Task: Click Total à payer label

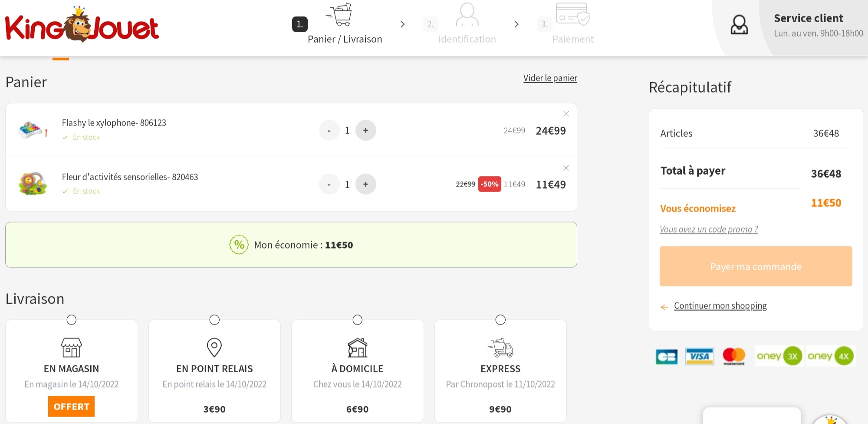Action: click(x=693, y=171)
